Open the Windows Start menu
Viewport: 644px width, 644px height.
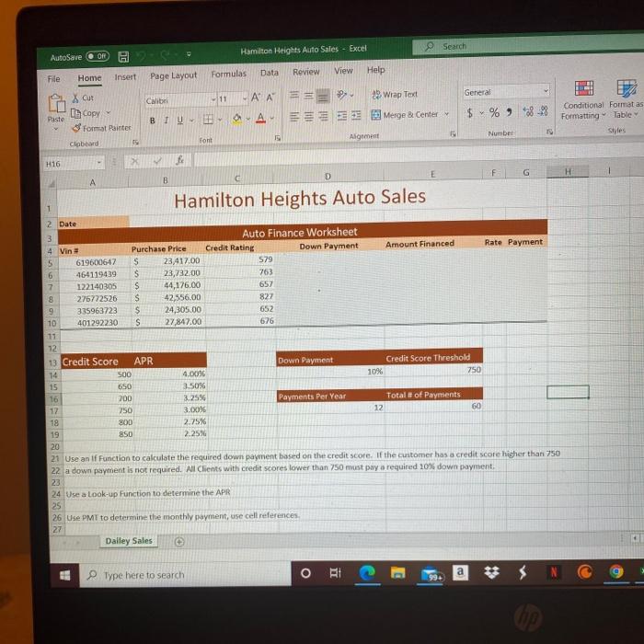click(x=64, y=575)
